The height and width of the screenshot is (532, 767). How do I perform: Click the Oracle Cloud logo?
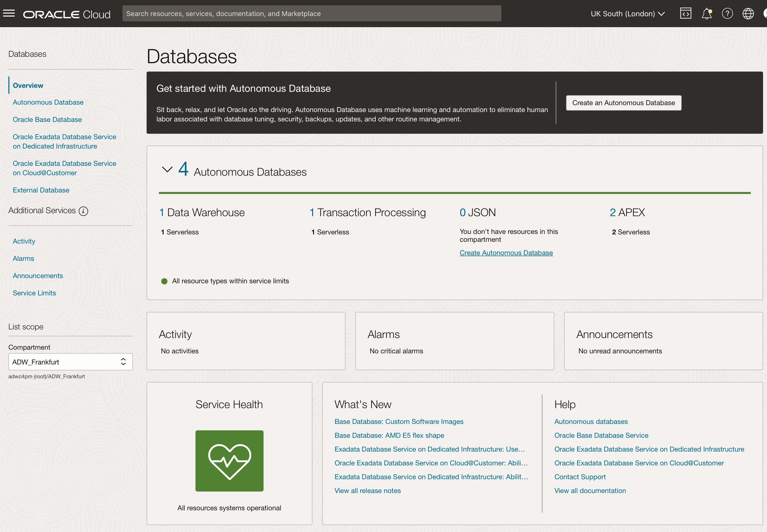pyautogui.click(x=67, y=14)
